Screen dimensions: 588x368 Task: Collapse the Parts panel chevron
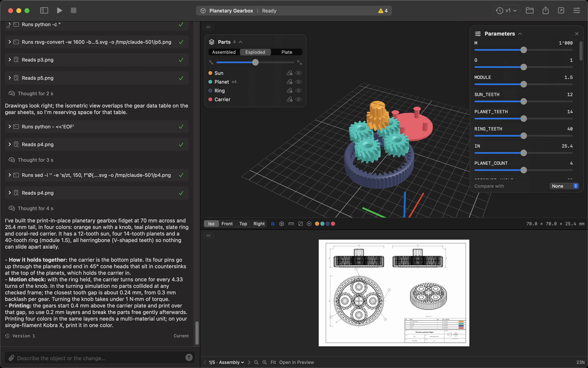pyautogui.click(x=240, y=42)
